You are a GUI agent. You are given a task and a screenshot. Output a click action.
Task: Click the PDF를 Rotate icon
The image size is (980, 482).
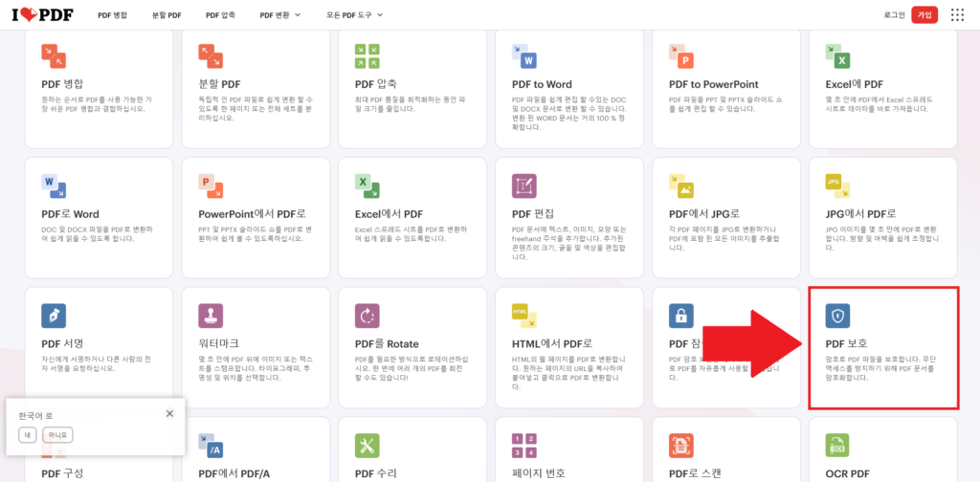(367, 316)
